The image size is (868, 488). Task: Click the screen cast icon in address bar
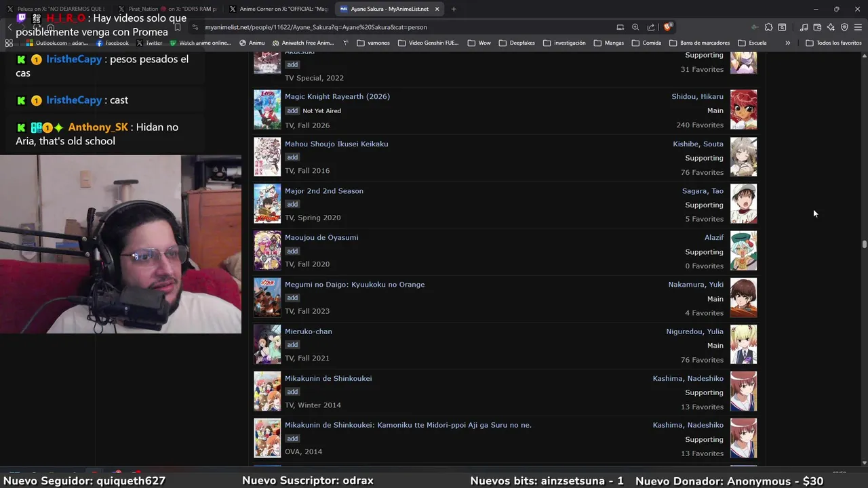tap(620, 27)
